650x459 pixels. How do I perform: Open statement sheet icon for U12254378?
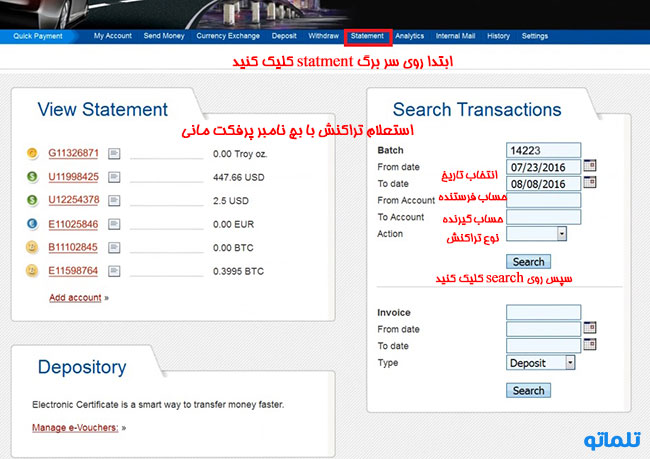tap(114, 201)
